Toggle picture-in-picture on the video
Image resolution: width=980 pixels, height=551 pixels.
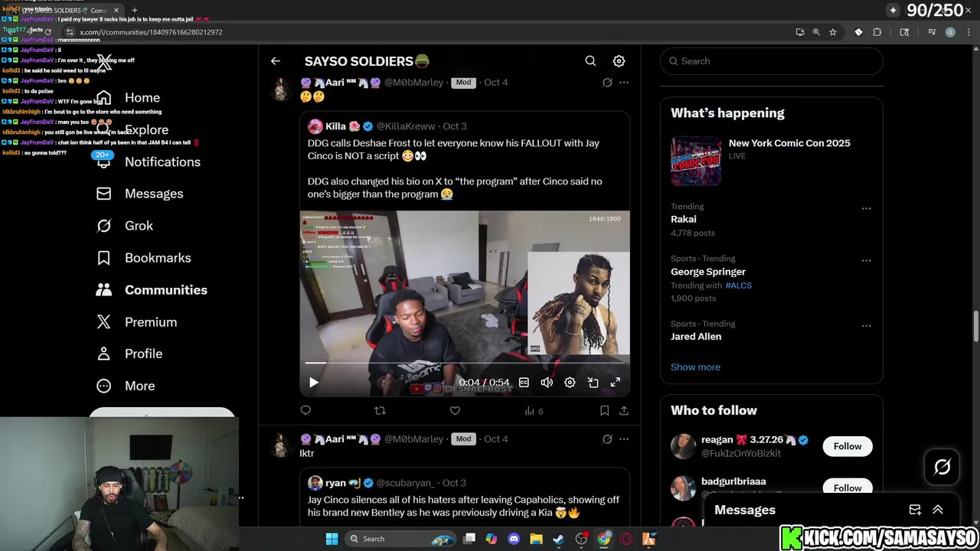pyautogui.click(x=593, y=382)
